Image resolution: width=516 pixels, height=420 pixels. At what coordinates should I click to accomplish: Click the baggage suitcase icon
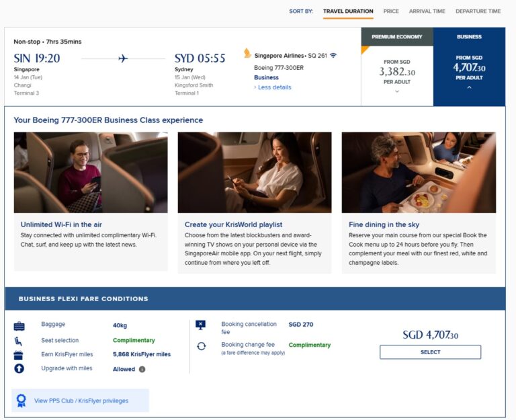click(x=19, y=326)
